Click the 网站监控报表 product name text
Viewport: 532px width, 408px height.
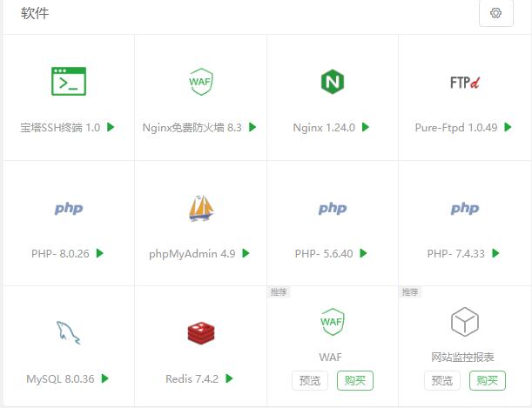click(x=462, y=358)
